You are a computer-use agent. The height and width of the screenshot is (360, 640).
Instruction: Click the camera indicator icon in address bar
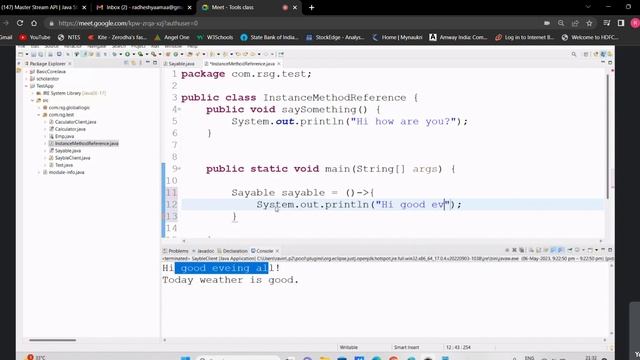click(547, 23)
